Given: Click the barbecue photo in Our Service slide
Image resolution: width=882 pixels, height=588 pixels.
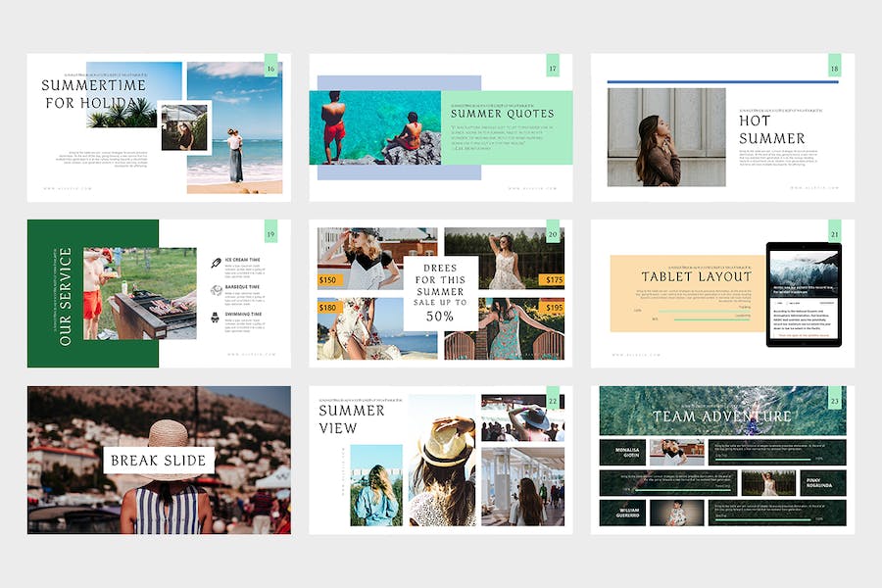Looking at the screenshot, I should 140,294.
